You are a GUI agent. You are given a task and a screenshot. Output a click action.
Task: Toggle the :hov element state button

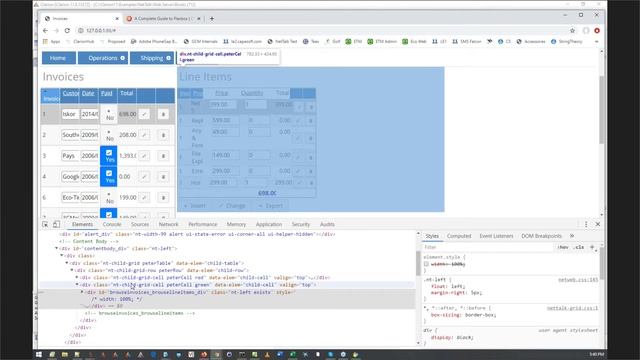(563, 247)
